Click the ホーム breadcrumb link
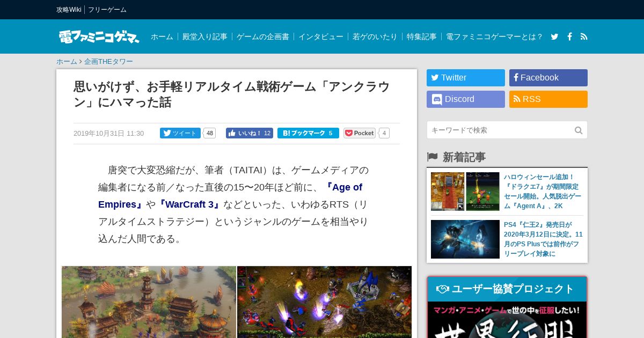644x338 pixels. coord(67,62)
